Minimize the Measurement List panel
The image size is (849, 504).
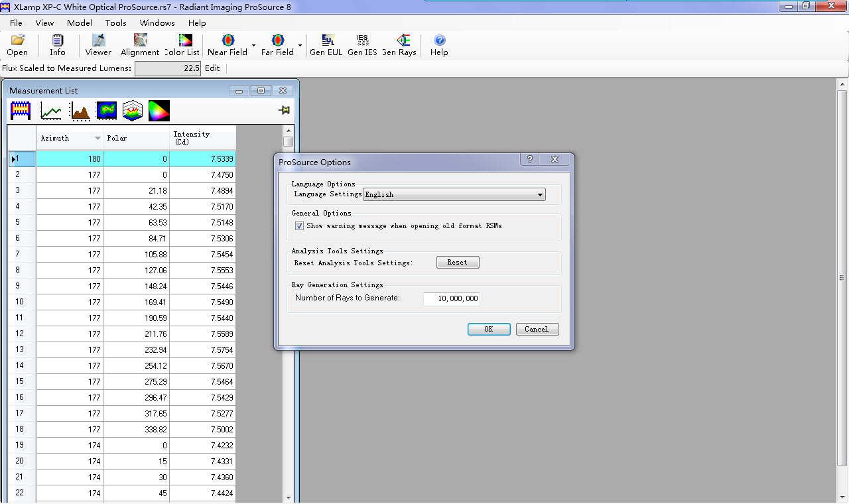(239, 91)
